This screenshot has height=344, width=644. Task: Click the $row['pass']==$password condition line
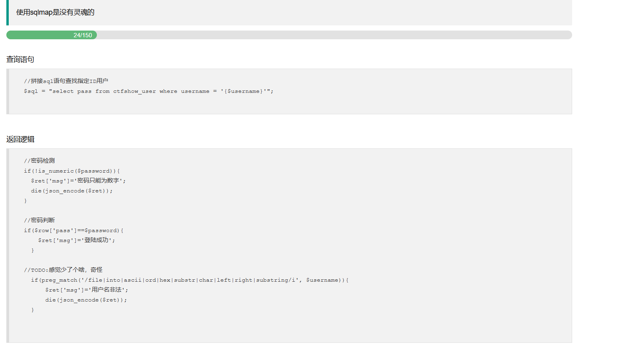click(73, 231)
